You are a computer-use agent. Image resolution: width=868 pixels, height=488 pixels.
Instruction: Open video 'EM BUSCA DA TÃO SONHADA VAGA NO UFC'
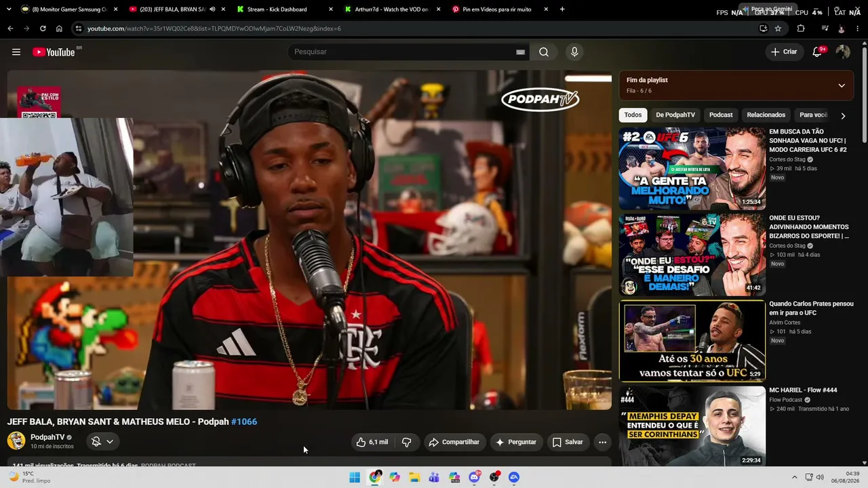click(808, 140)
